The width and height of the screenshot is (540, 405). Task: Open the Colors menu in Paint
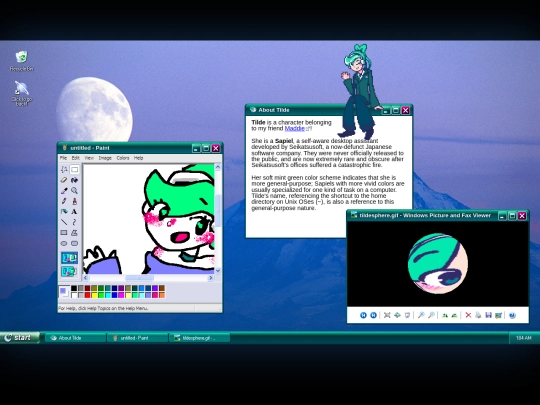[123, 158]
